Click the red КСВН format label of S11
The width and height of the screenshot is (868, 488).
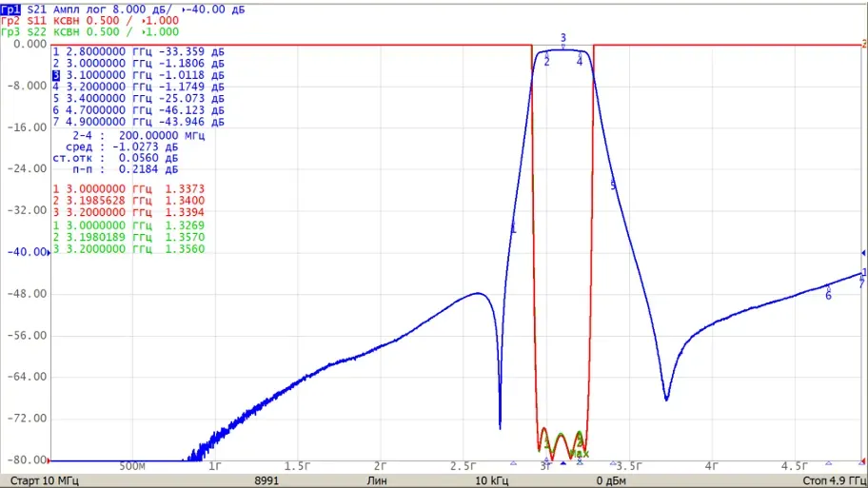coord(67,21)
